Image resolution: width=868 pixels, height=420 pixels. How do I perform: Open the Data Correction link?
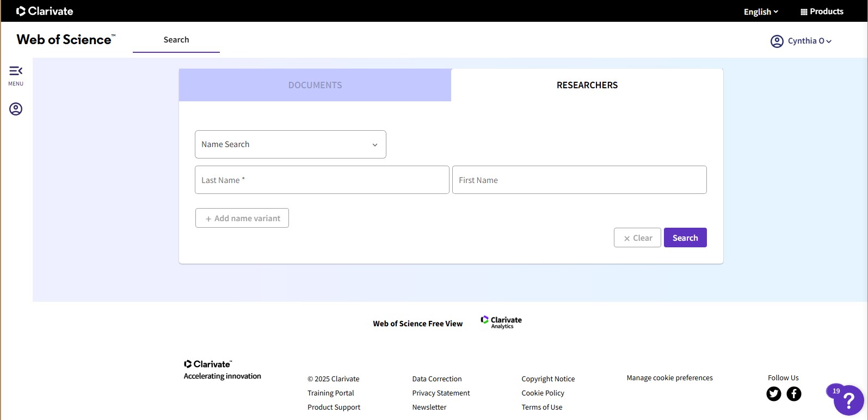click(437, 379)
